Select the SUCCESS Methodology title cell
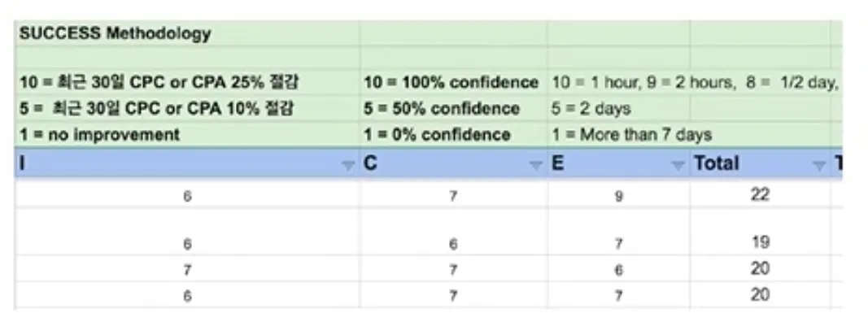The height and width of the screenshot is (326, 868). coord(116,34)
